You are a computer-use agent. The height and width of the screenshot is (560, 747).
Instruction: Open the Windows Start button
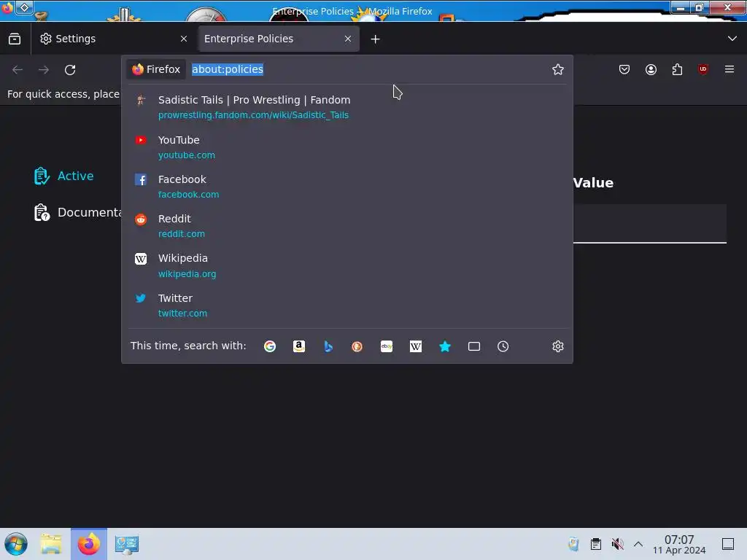pos(16,544)
